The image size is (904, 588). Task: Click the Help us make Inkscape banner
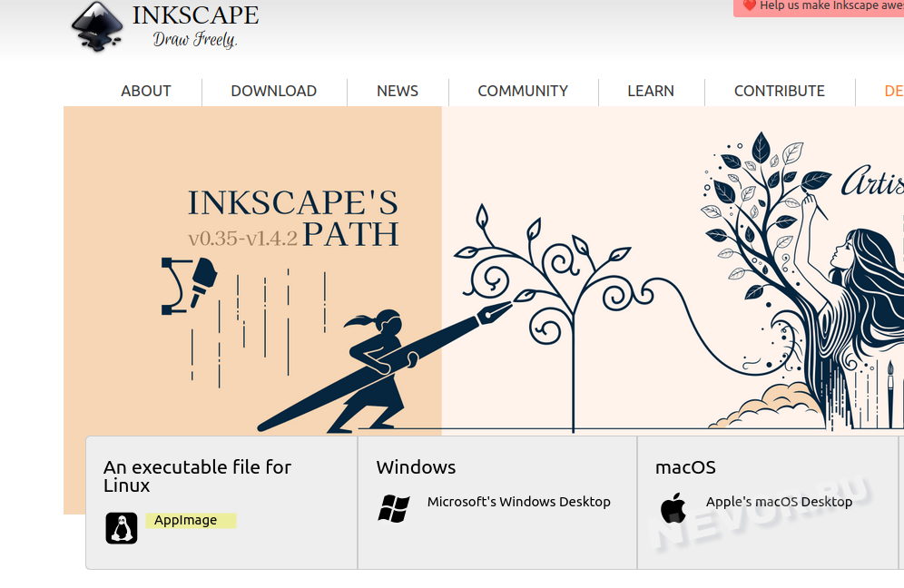(x=819, y=6)
